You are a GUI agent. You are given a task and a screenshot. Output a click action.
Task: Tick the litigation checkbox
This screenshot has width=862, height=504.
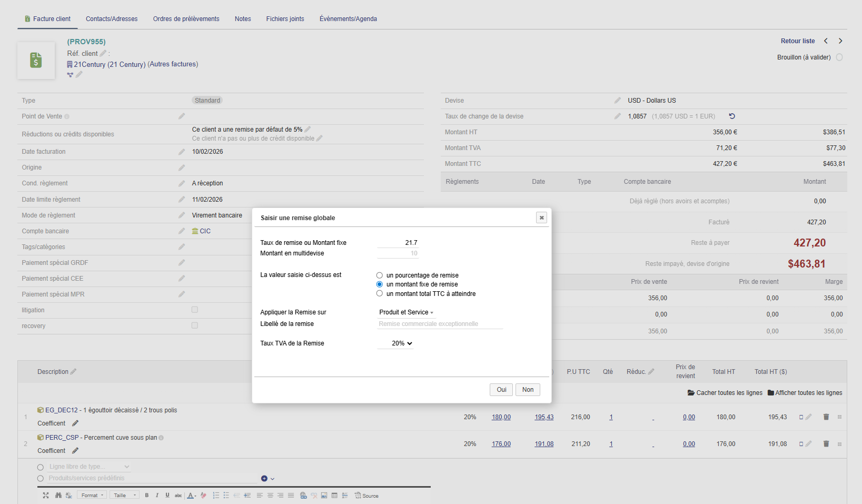195,310
